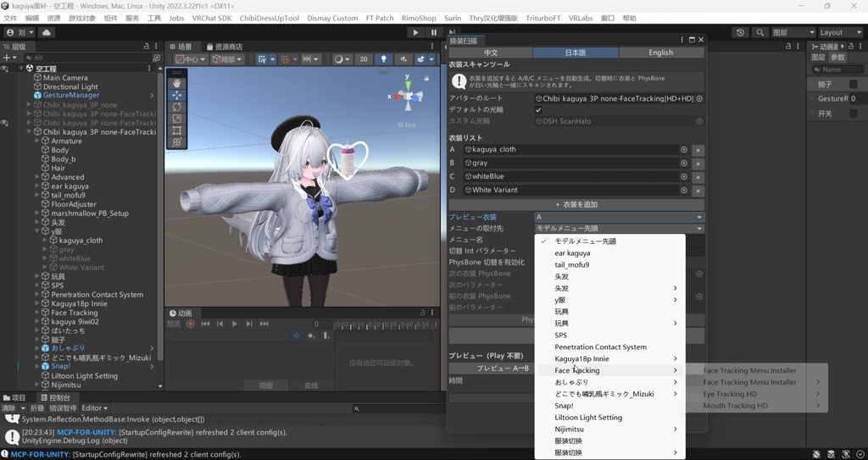Select the Hand view tool
Image resolution: width=868 pixels, height=460 pixels.
coord(176,83)
